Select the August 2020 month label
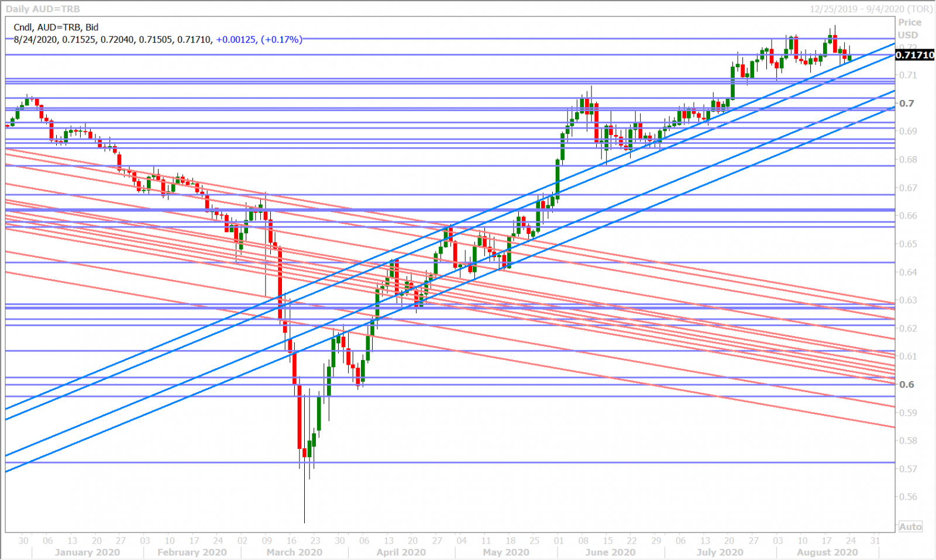The width and height of the screenshot is (936, 560). point(827,552)
